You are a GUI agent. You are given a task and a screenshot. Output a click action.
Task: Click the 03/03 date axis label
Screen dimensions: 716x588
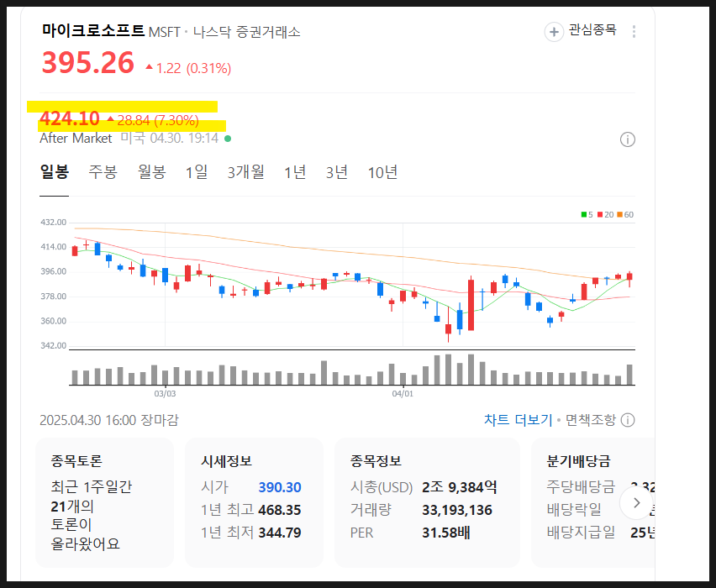[165, 393]
